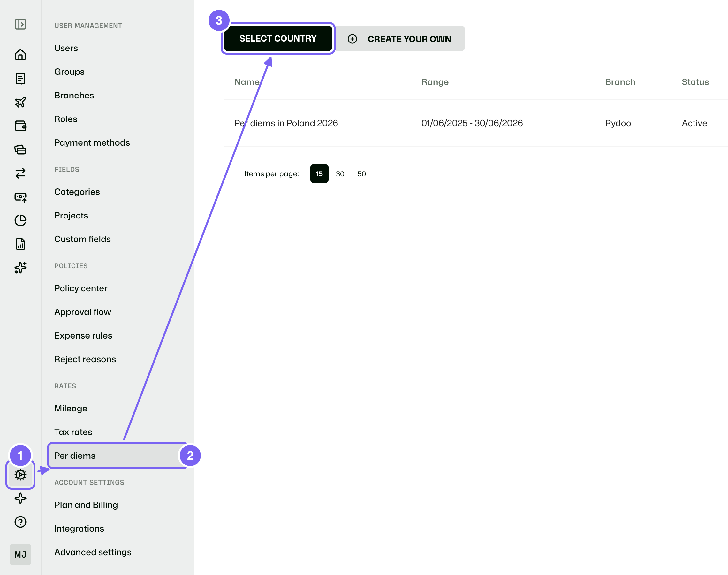Expand the sidebar panel toggle icon
Viewport: 728px width, 575px height.
coord(20,24)
